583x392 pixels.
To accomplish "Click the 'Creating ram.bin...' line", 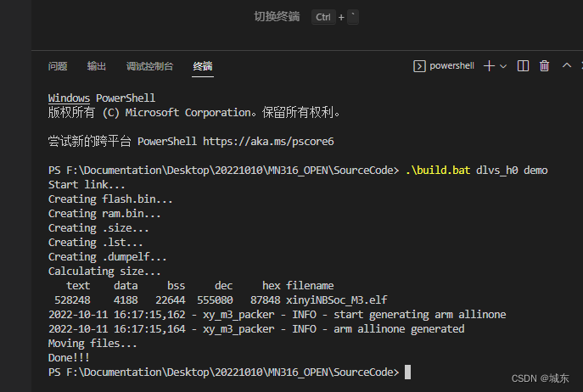I will (104, 214).
